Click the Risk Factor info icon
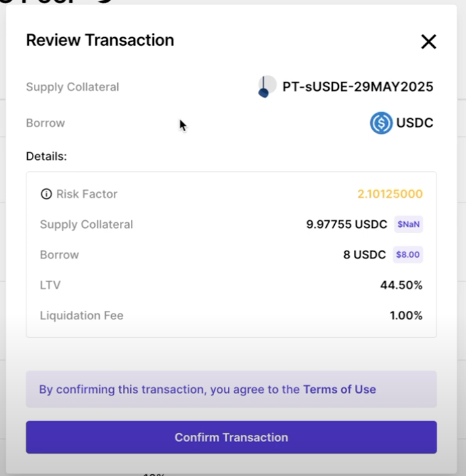The width and height of the screenshot is (466, 476). tap(46, 194)
